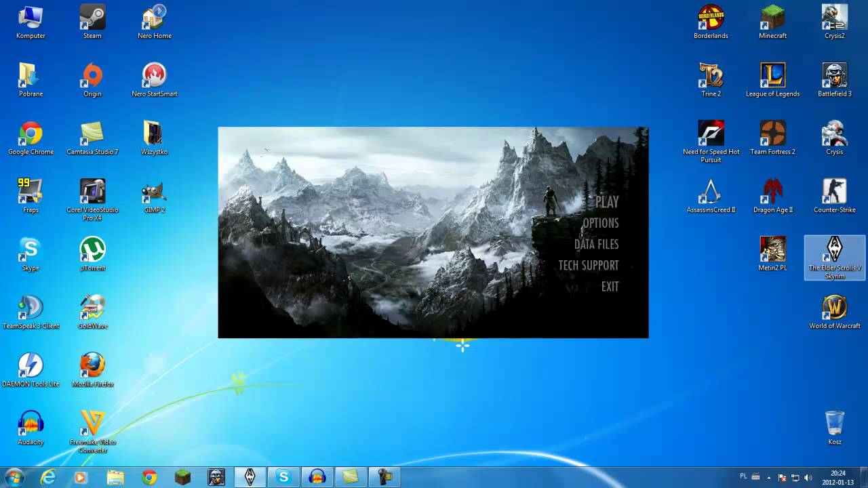
Task: Open Windows Explorer folder on taskbar
Action: pos(115,477)
